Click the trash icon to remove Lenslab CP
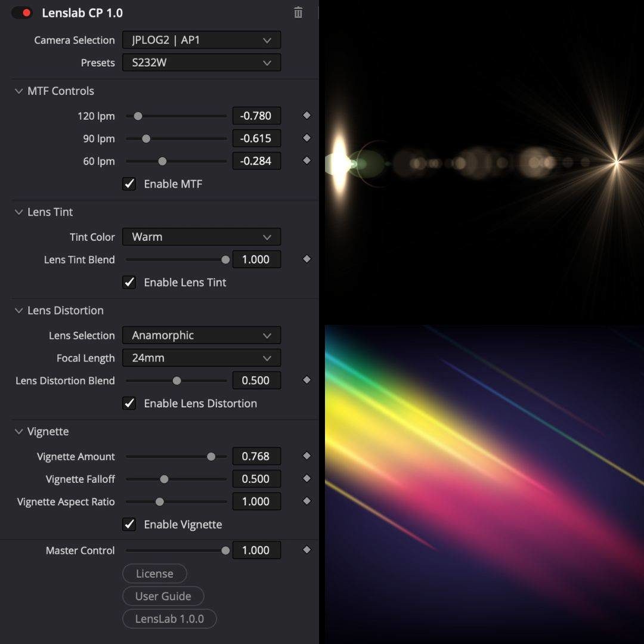 point(298,13)
